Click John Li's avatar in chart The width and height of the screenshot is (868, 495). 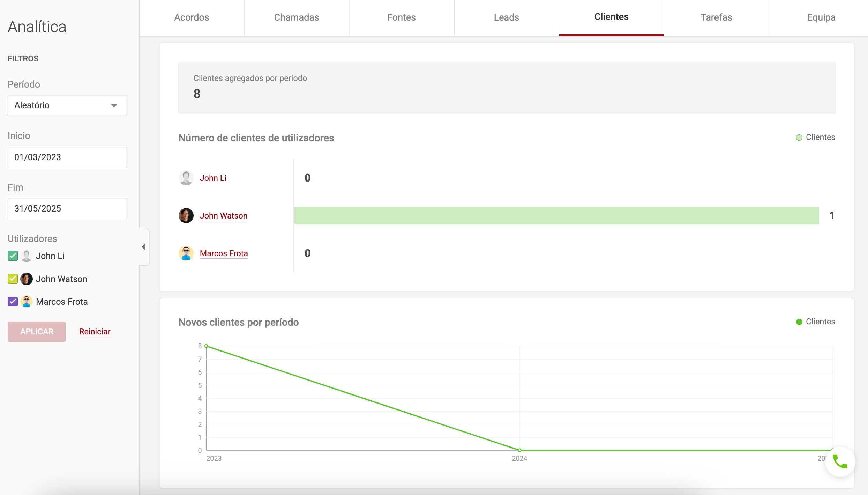click(186, 178)
